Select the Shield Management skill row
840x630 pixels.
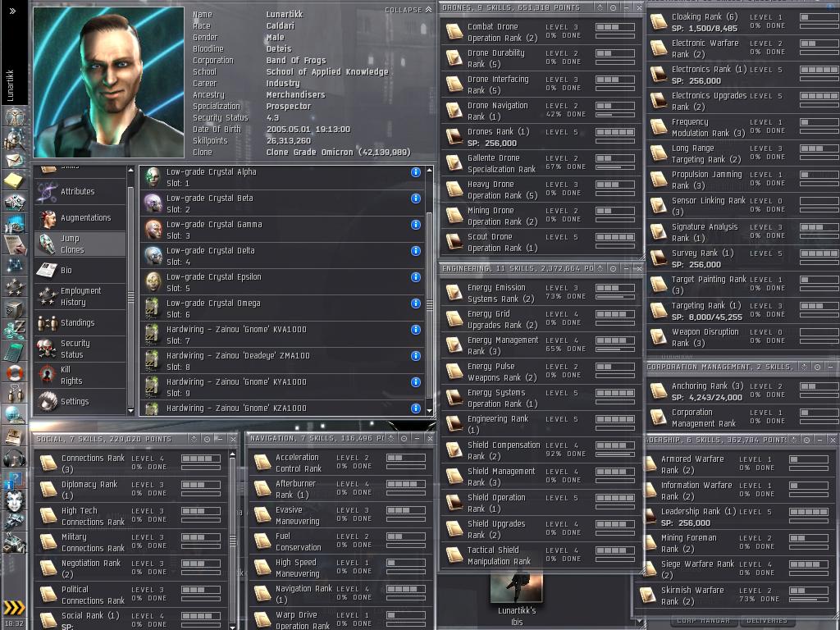coord(541,477)
